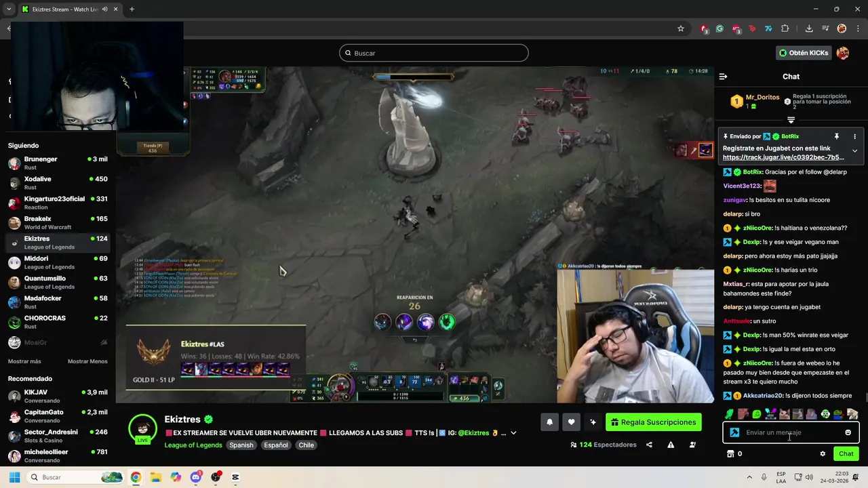Open pinned message options three-dot menu
The image size is (868, 488).
[854, 136]
